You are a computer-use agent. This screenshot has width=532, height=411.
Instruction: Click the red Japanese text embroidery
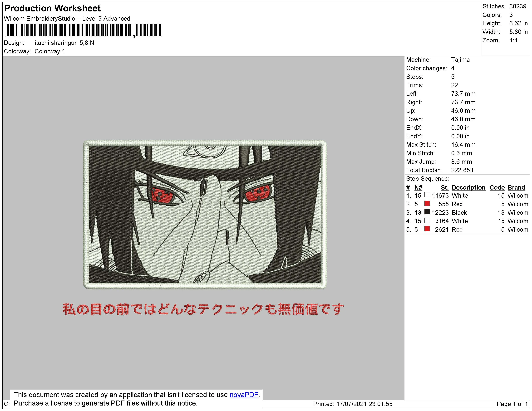(x=203, y=309)
